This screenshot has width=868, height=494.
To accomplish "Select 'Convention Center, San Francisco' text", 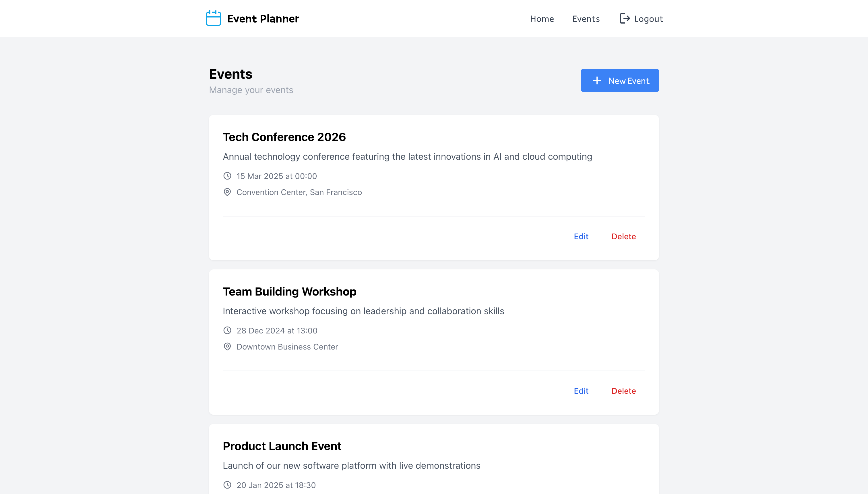I will (x=299, y=192).
